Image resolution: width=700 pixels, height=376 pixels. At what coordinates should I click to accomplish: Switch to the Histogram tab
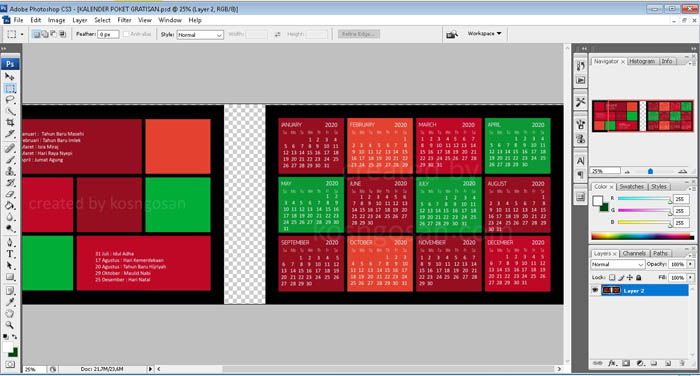point(642,61)
